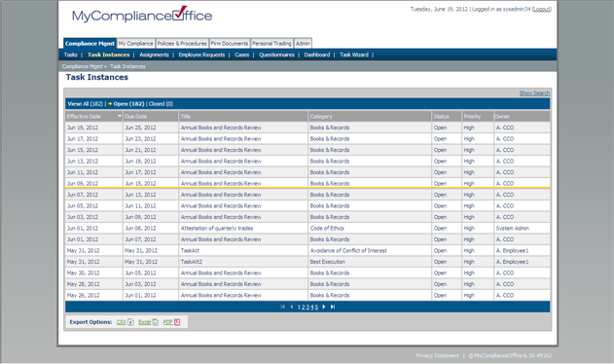Open the Attestation of quarterly trades task

217,228
